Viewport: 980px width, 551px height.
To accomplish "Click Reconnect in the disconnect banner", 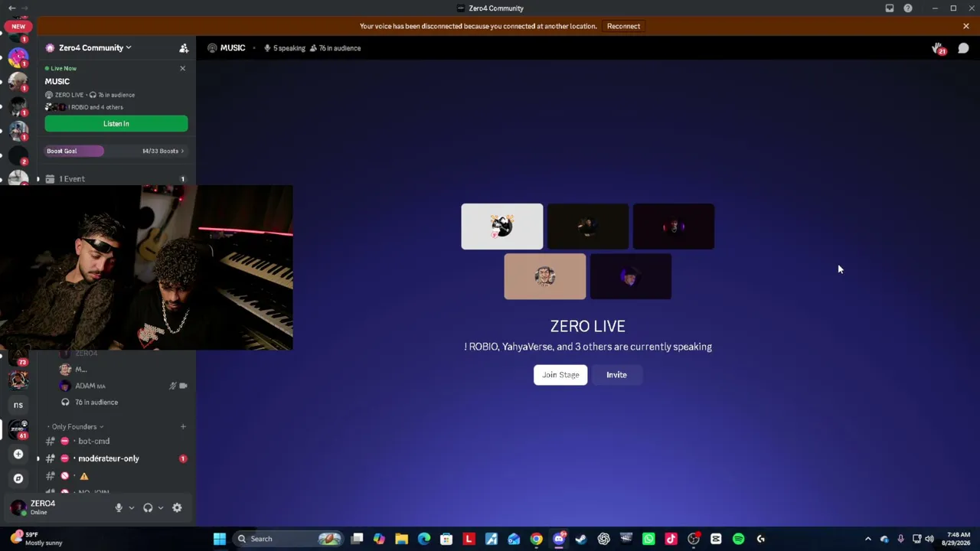I will click(x=623, y=26).
